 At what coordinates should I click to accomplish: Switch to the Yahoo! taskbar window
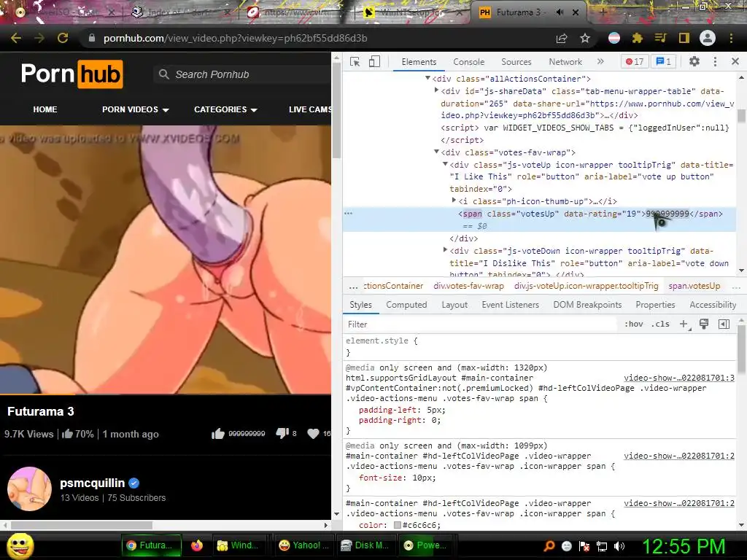pos(304,545)
